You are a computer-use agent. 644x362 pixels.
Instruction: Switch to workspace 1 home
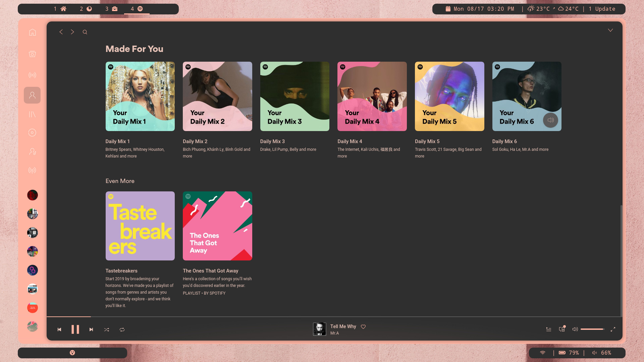[60, 9]
